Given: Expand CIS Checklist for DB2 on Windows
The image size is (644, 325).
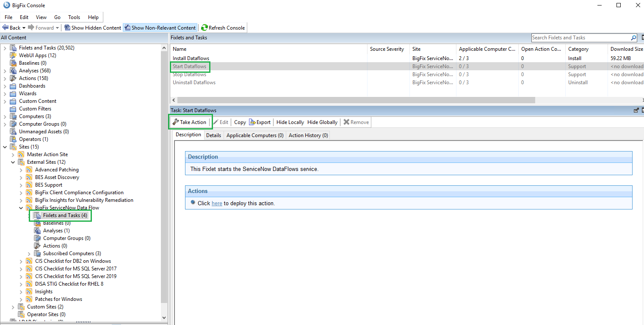Looking at the screenshot, I should tap(21, 261).
